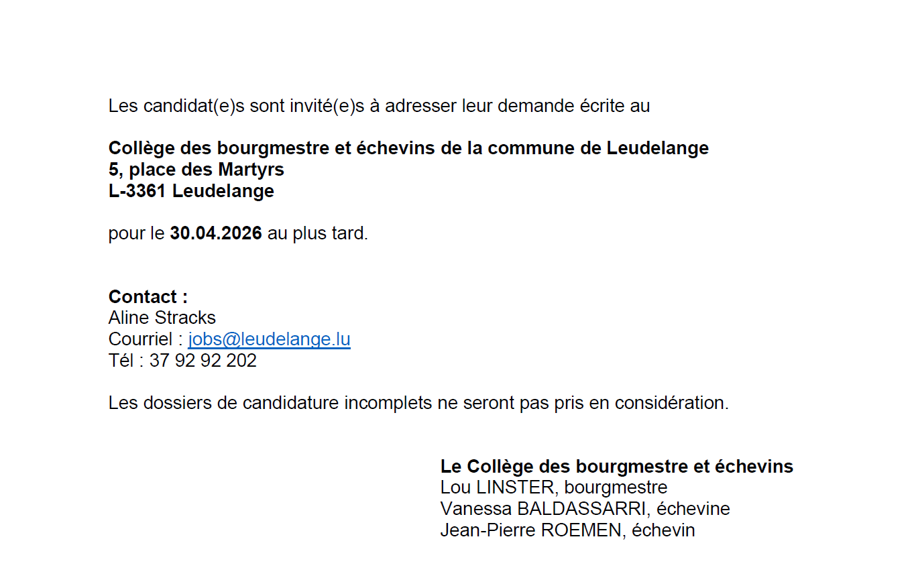Click the contact name Aline Stracks
The height and width of the screenshot is (588, 912).
(162, 318)
